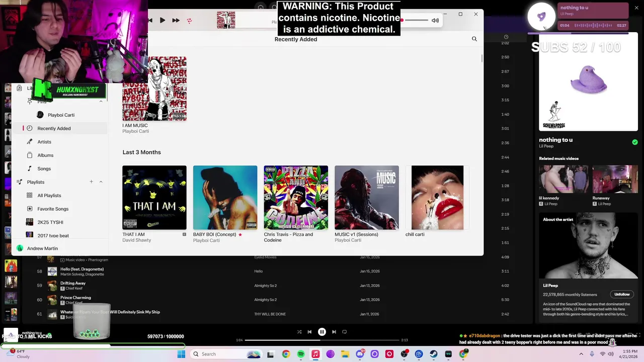The height and width of the screenshot is (362, 644).
Task: Open THAT I AM album cover
Action: (x=154, y=198)
